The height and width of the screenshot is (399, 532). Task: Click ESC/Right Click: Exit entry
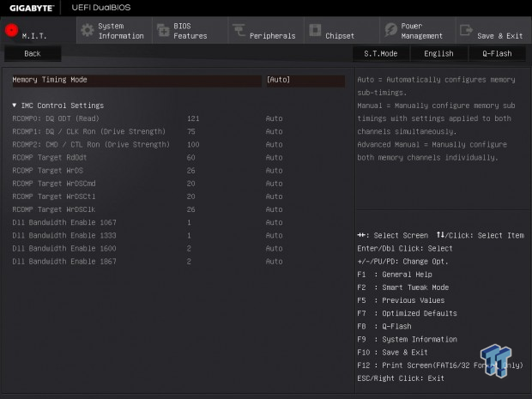[401, 378]
